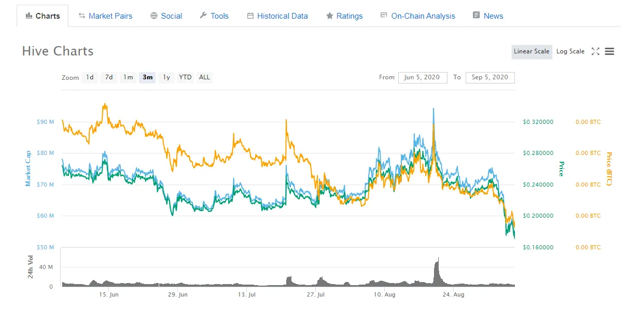Set zoom to 1y
Screen dimensions: 644x310
click(166, 77)
